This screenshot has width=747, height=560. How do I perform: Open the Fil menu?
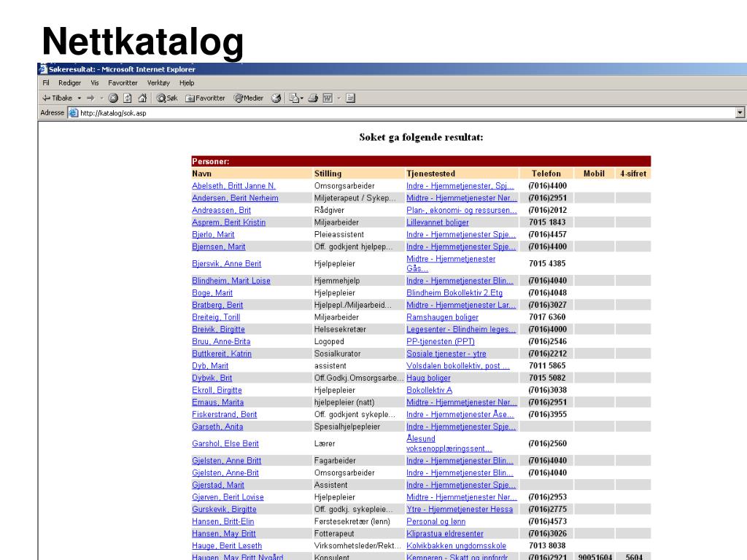point(46,83)
